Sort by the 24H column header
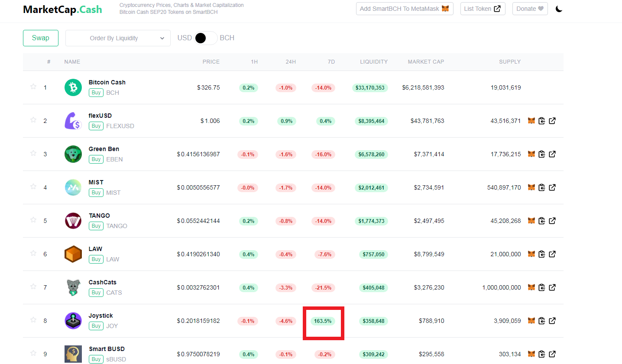The image size is (622, 364). (x=291, y=62)
